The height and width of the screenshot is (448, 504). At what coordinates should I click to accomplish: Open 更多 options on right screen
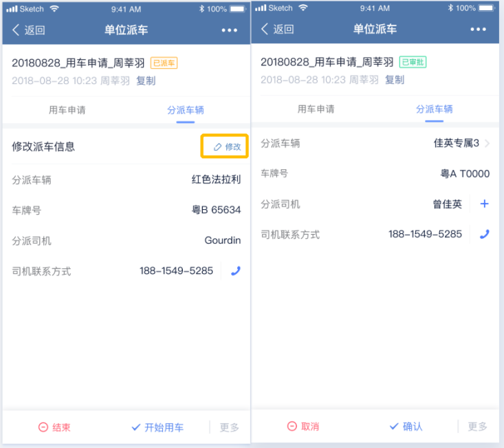tap(477, 427)
